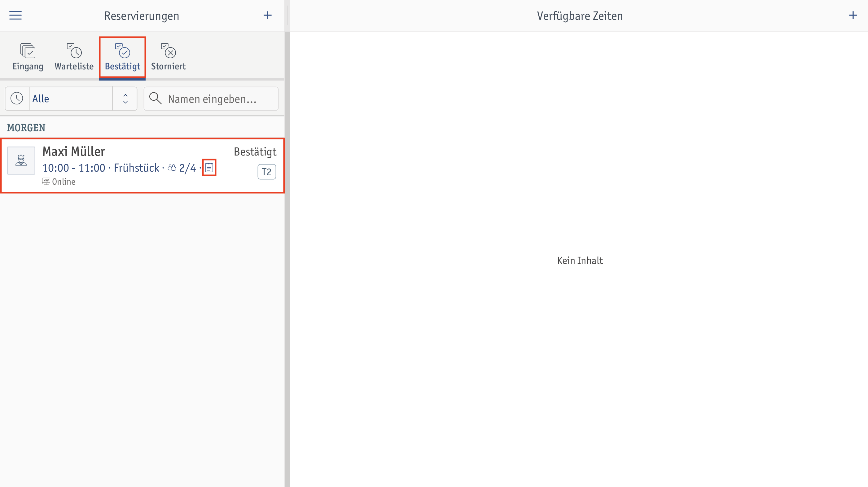The image size is (868, 487).
Task: Open the Alle time filter dropdown
Action: (x=71, y=99)
